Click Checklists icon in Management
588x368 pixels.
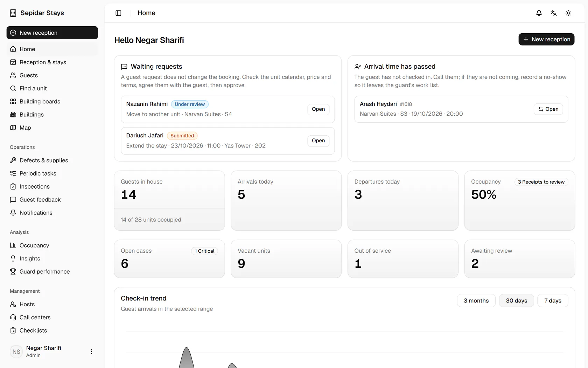13,330
